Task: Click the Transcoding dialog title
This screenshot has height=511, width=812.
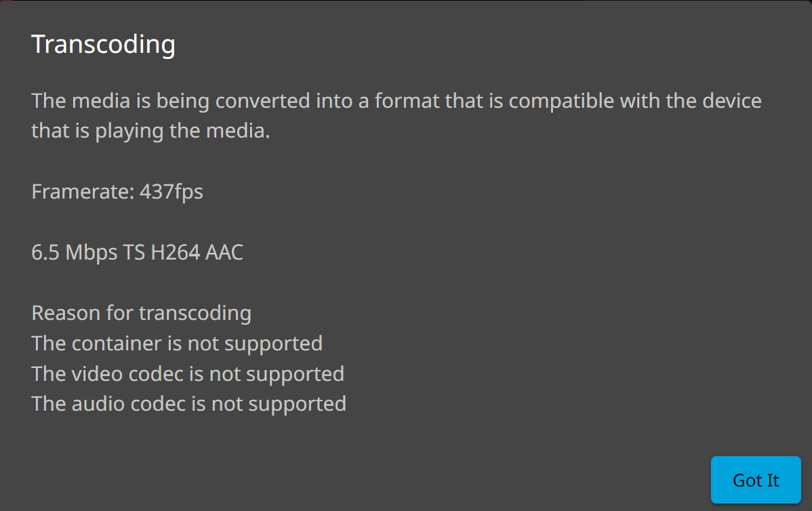Action: (104, 45)
